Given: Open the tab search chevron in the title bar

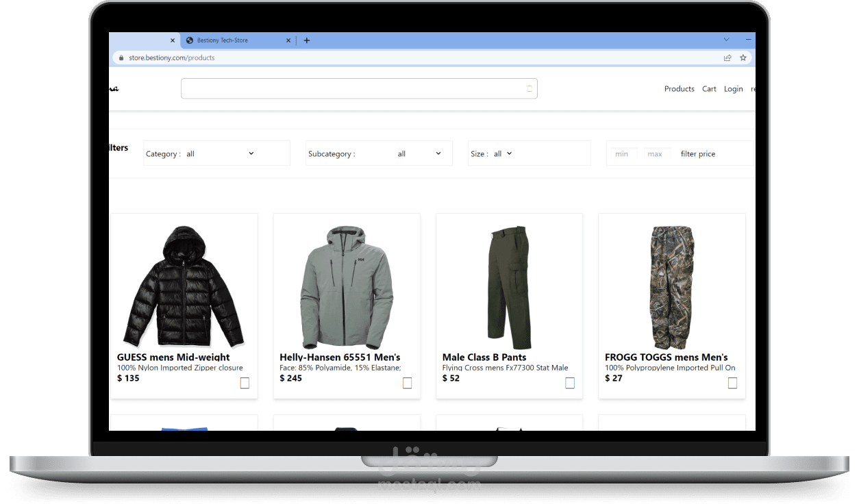Looking at the screenshot, I should (x=725, y=40).
